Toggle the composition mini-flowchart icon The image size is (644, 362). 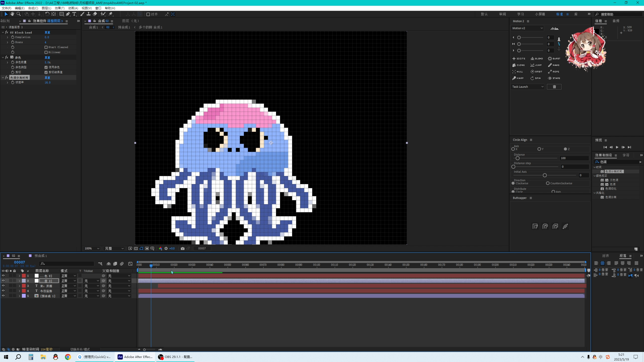coord(100,264)
